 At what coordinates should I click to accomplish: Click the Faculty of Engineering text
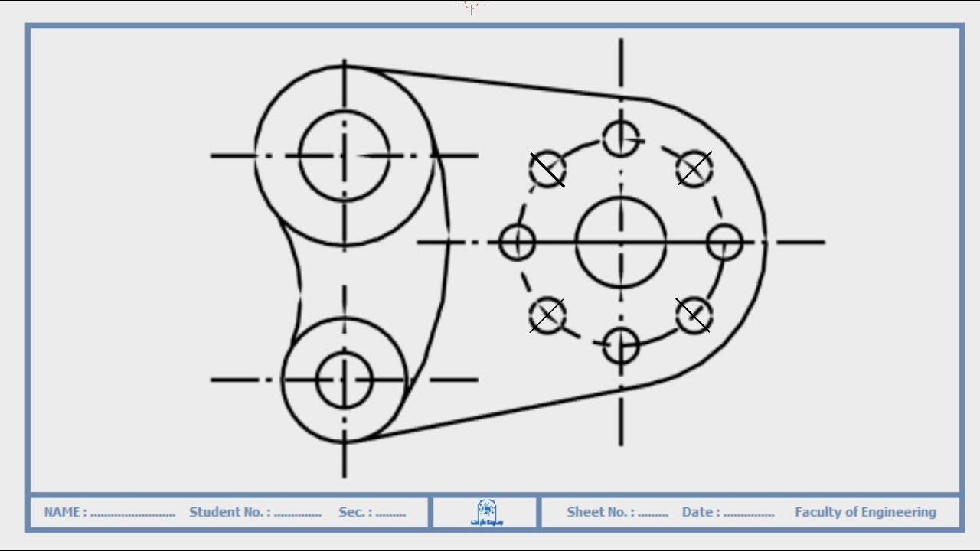[x=865, y=513]
